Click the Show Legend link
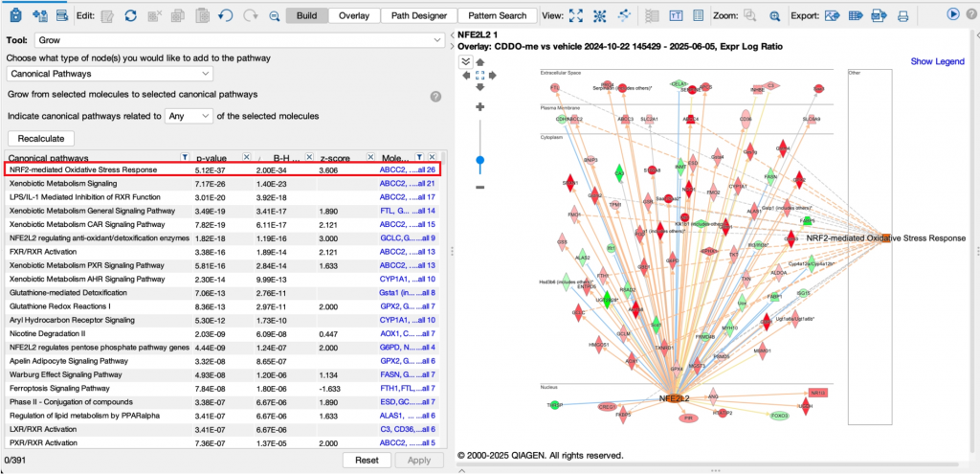Image resolution: width=980 pixels, height=474 pixels. click(937, 61)
